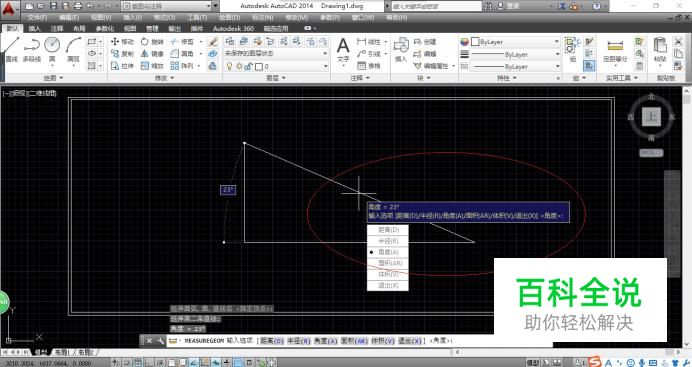692x367 pixels.
Task: Click Radius option in command line
Action: (x=299, y=341)
